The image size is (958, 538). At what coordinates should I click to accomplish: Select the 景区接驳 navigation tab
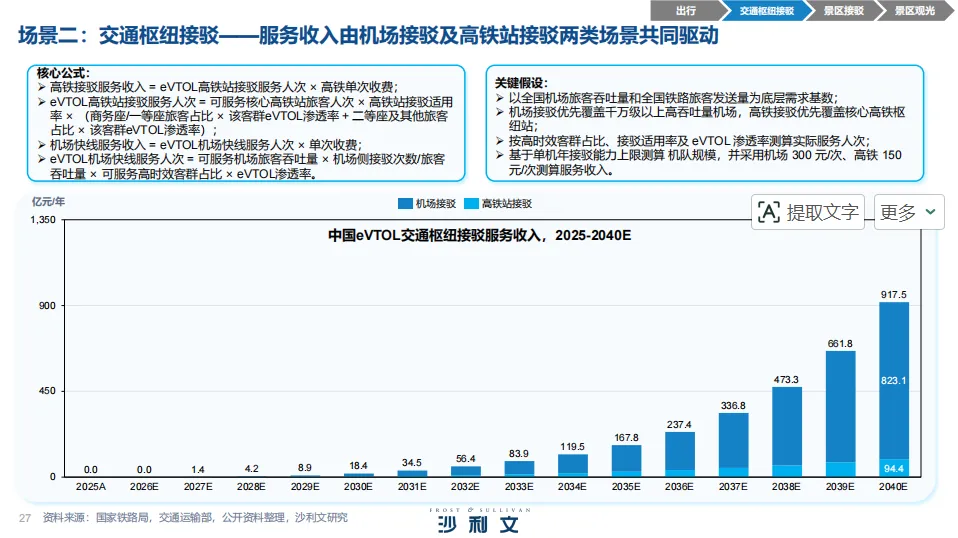pyautogui.click(x=844, y=10)
